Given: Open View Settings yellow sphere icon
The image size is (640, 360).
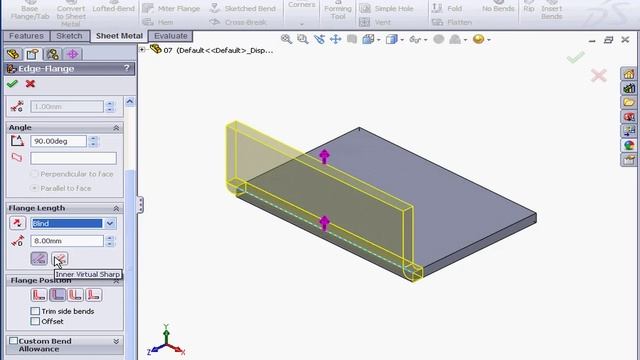Looking at the screenshot, I should 478,39.
